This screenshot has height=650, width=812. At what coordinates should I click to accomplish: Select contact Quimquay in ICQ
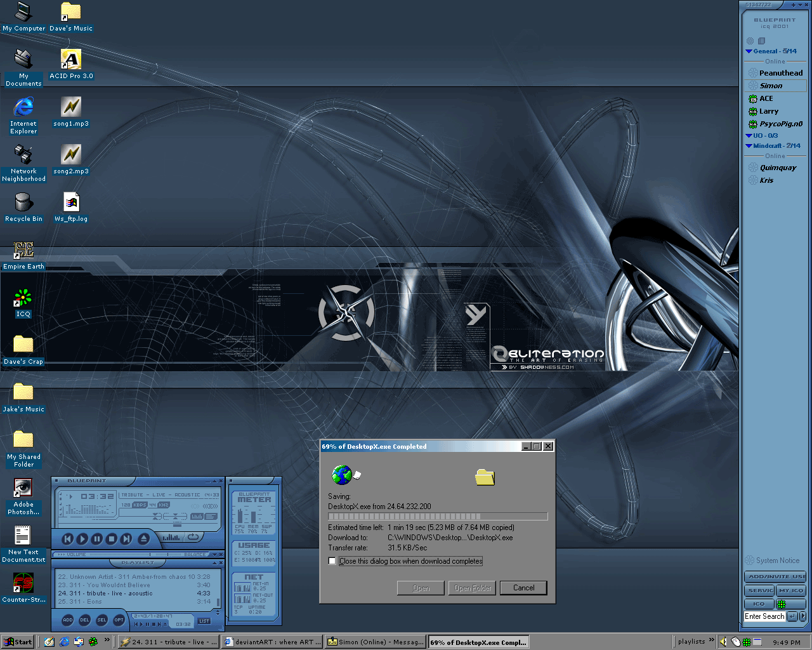click(775, 168)
